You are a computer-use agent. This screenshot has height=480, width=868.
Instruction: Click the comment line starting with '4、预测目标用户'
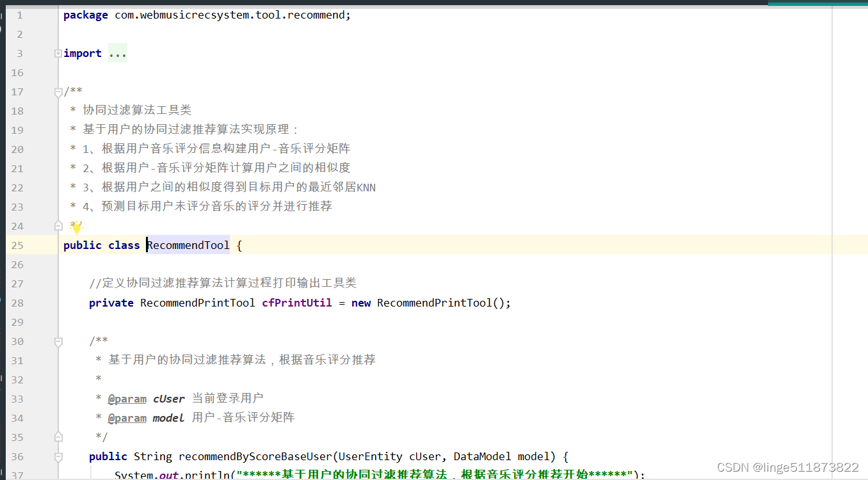coord(207,207)
